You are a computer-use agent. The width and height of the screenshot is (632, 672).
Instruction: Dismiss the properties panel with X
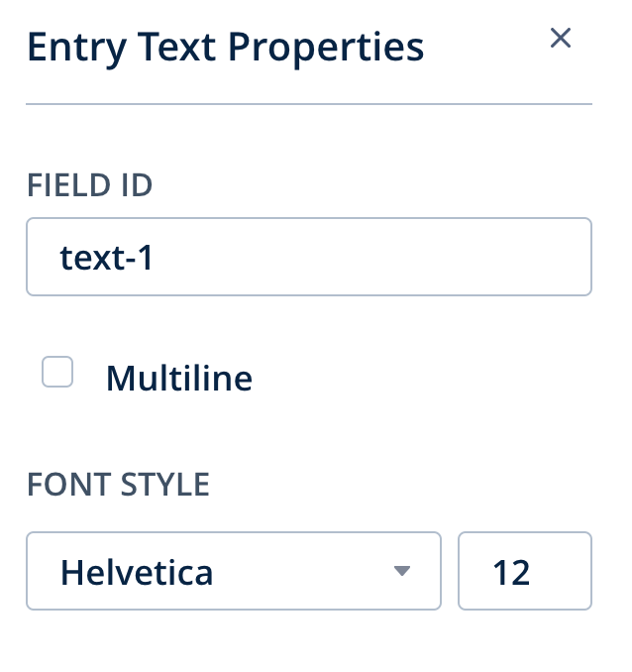(561, 39)
